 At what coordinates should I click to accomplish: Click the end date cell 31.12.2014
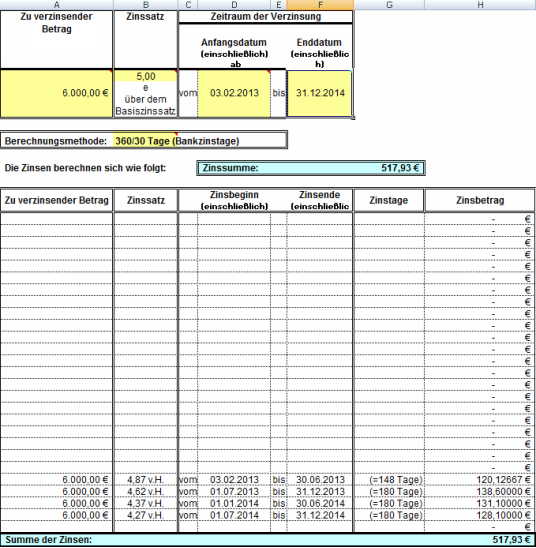point(320,93)
